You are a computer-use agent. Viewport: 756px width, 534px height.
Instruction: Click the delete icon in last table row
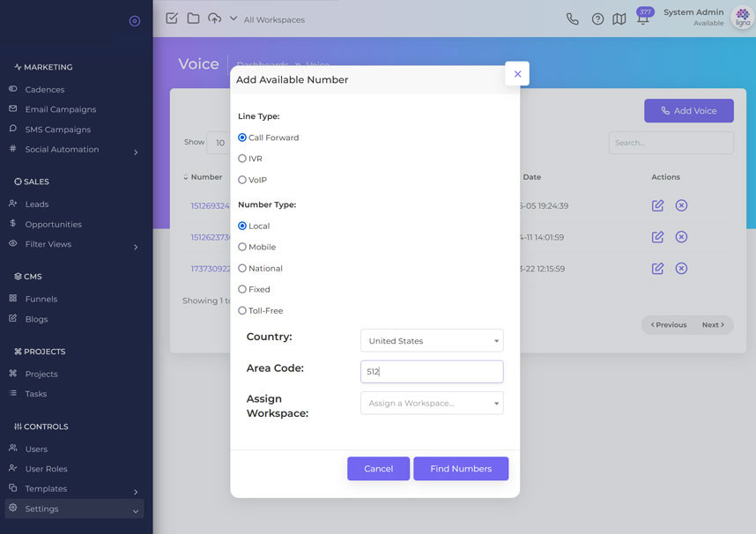681,269
